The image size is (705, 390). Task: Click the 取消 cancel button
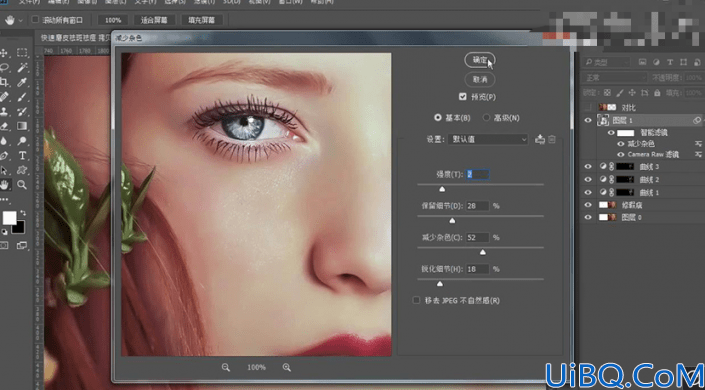point(480,80)
